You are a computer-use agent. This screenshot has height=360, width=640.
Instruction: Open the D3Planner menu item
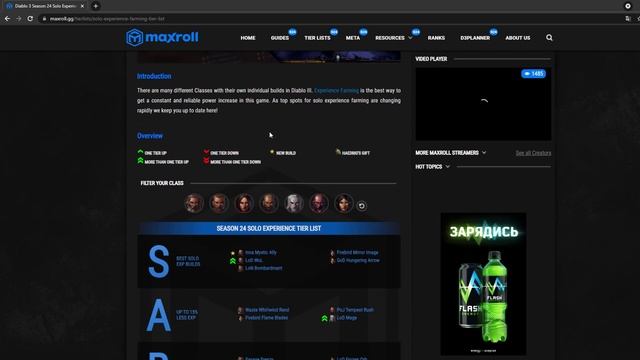pos(475,38)
